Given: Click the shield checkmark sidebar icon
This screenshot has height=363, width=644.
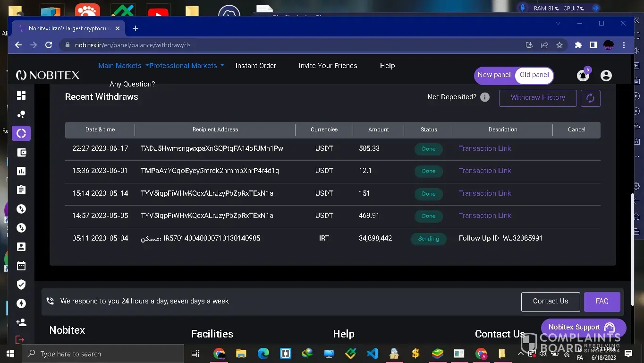Looking at the screenshot, I should click(21, 285).
